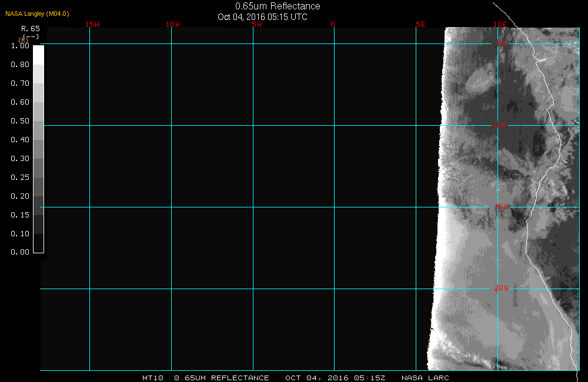Click the 5E longitude label
Image resolution: width=588 pixels, height=382 pixels.
coord(420,25)
